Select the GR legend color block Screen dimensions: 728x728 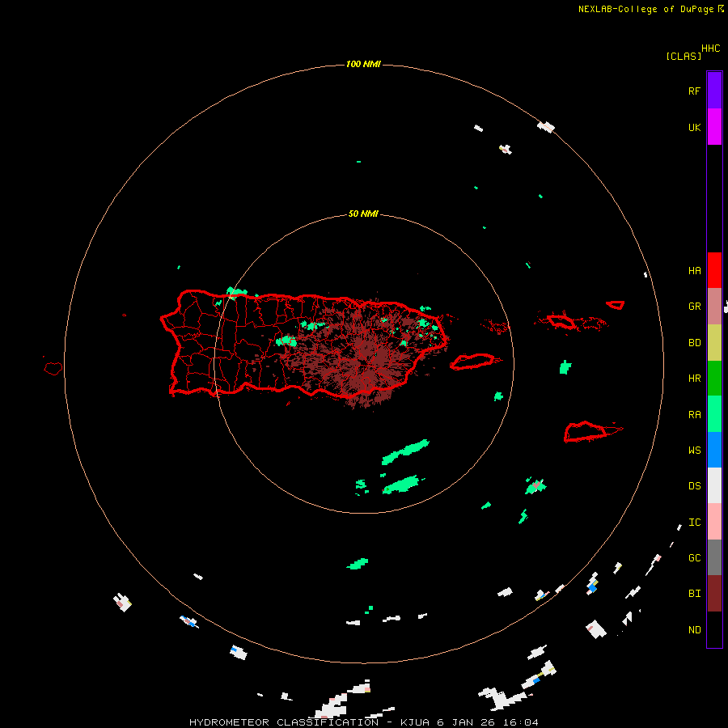(x=714, y=306)
